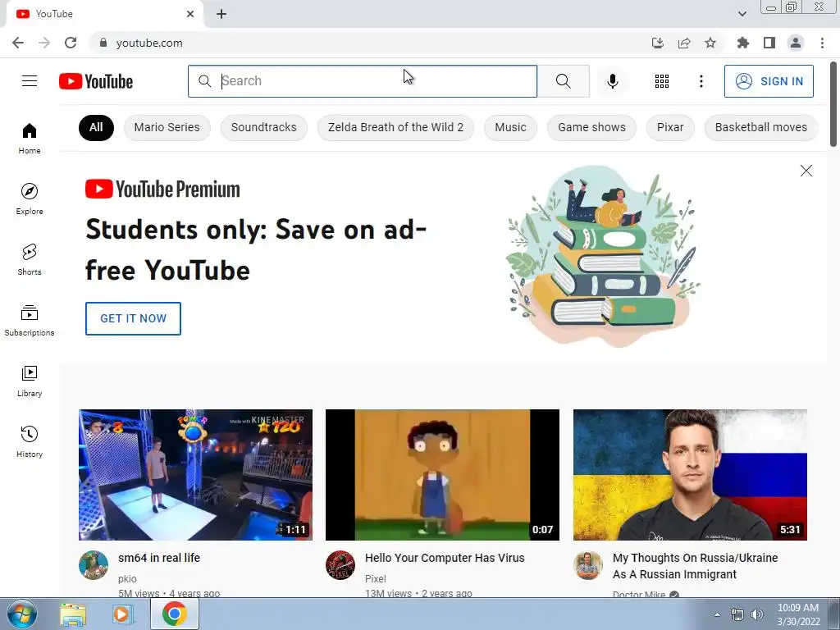Image resolution: width=840 pixels, height=630 pixels.
Task: Select Zelda Breath of the Wild 2 chip
Action: tap(395, 127)
